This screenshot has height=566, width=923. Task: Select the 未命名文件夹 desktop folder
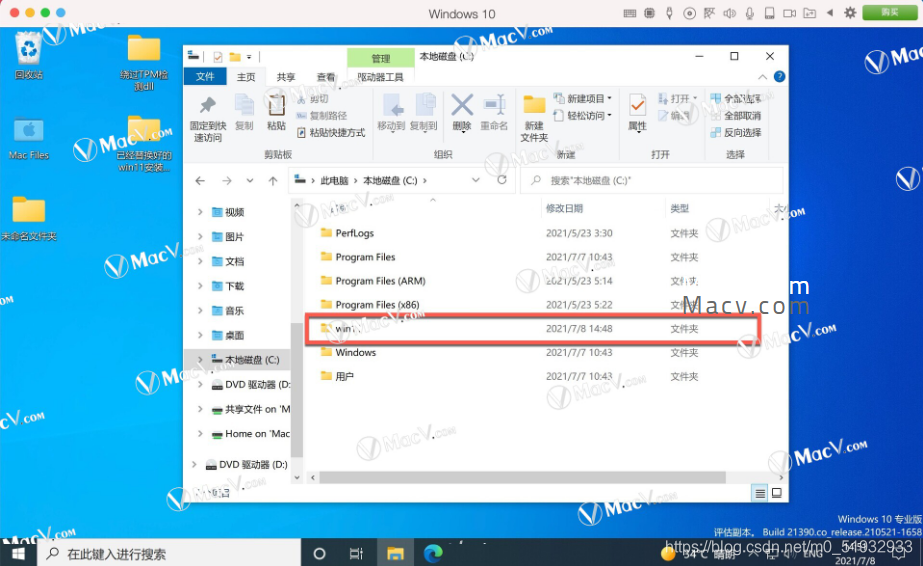[x=28, y=218]
